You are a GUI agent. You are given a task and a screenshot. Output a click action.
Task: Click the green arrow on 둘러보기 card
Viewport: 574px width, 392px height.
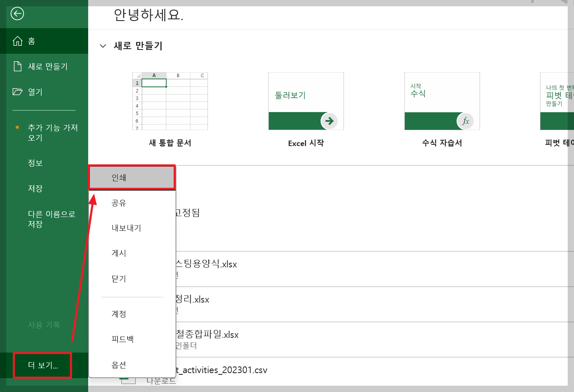tap(329, 121)
